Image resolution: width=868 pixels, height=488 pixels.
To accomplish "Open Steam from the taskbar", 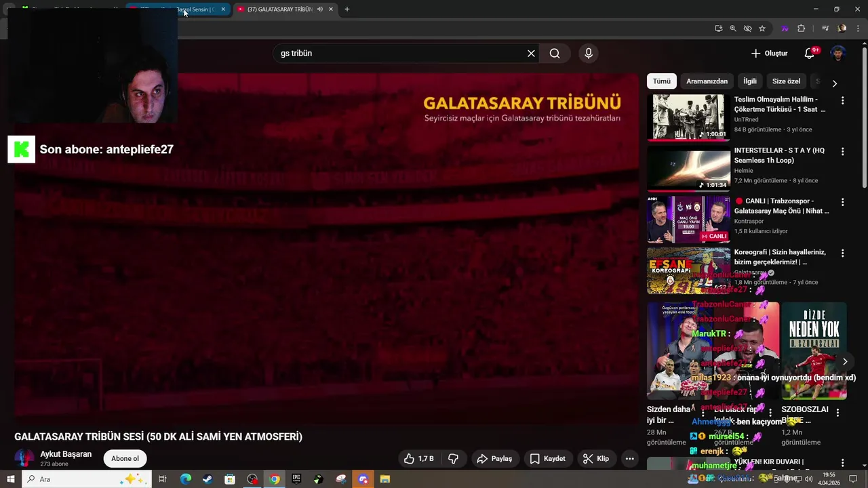I will point(208,479).
